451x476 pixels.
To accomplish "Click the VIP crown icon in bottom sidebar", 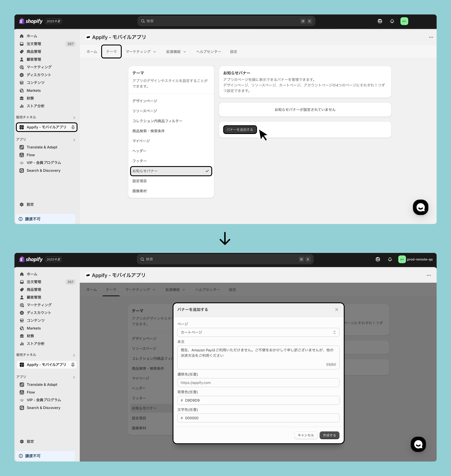I will [x=22, y=400].
